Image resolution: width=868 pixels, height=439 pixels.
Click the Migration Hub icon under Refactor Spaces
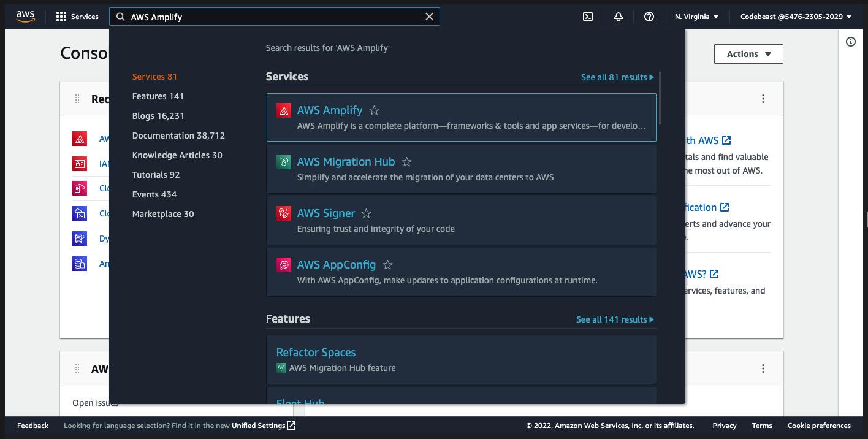(281, 368)
